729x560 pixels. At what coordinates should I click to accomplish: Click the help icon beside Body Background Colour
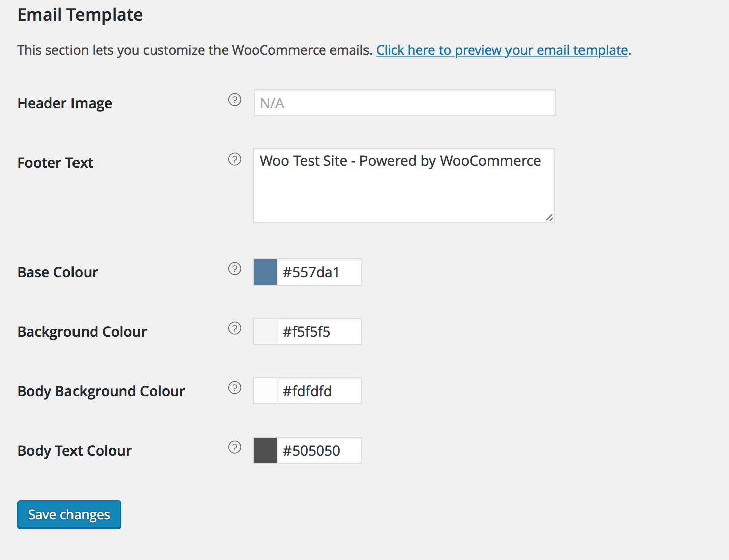pos(235,388)
